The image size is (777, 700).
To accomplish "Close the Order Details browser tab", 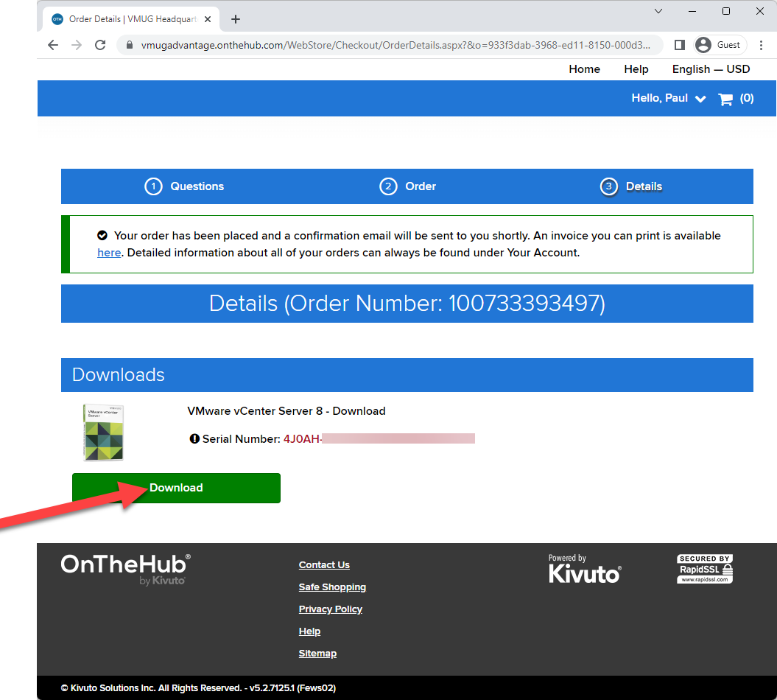I will (208, 19).
